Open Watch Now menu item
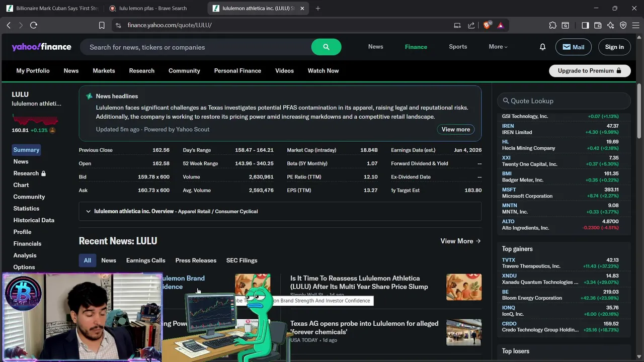This screenshot has height=362, width=644. (x=323, y=71)
